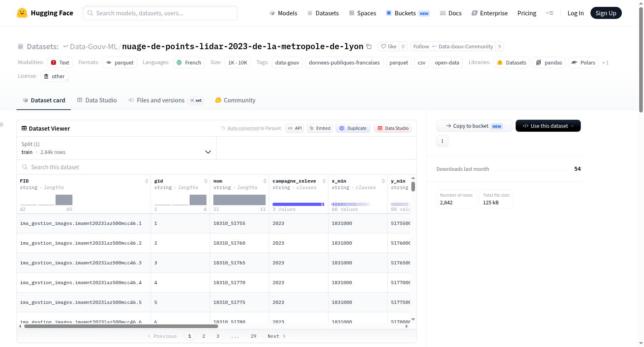Switch to the Data Studio tab
The image size is (644, 347).
[x=97, y=100]
